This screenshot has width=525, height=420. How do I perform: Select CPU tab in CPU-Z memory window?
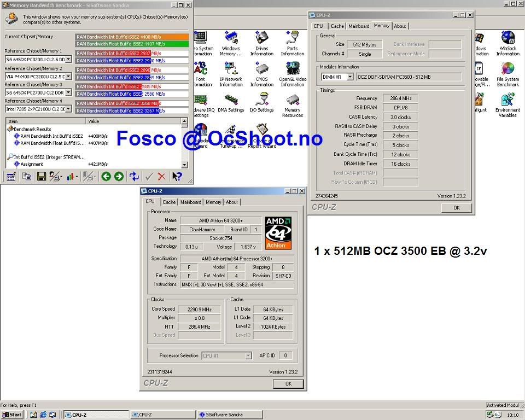coord(318,26)
